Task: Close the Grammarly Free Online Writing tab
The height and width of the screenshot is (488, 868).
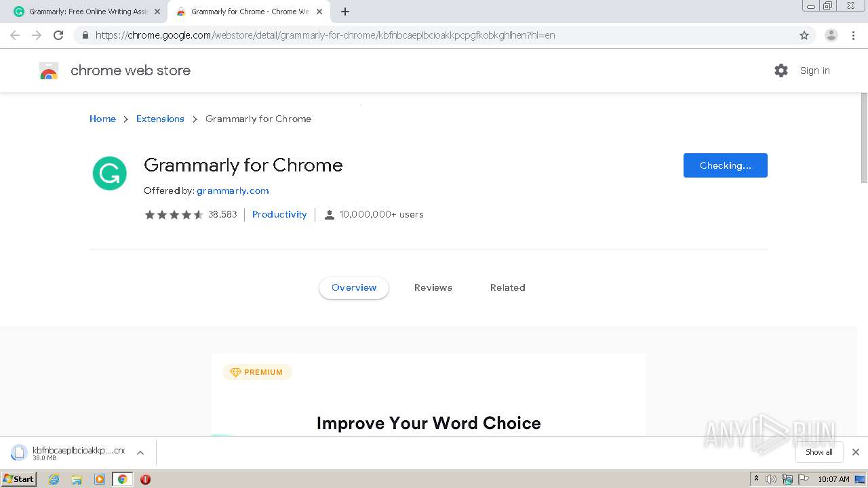Action: [x=157, y=12]
